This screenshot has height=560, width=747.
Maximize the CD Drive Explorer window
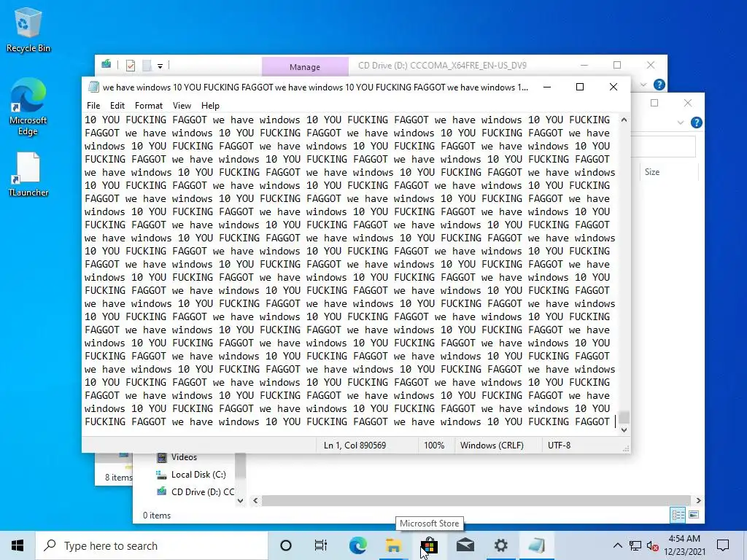[x=617, y=65]
